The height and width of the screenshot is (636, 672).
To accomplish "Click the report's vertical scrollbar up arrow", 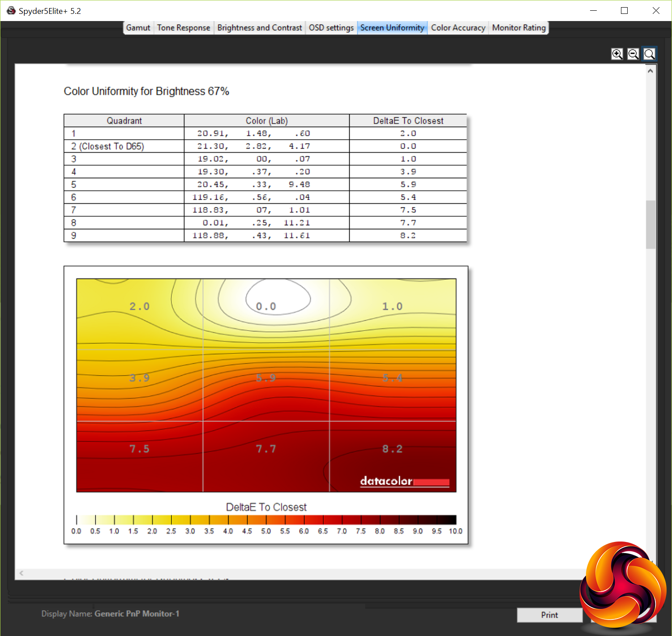I will [651, 71].
